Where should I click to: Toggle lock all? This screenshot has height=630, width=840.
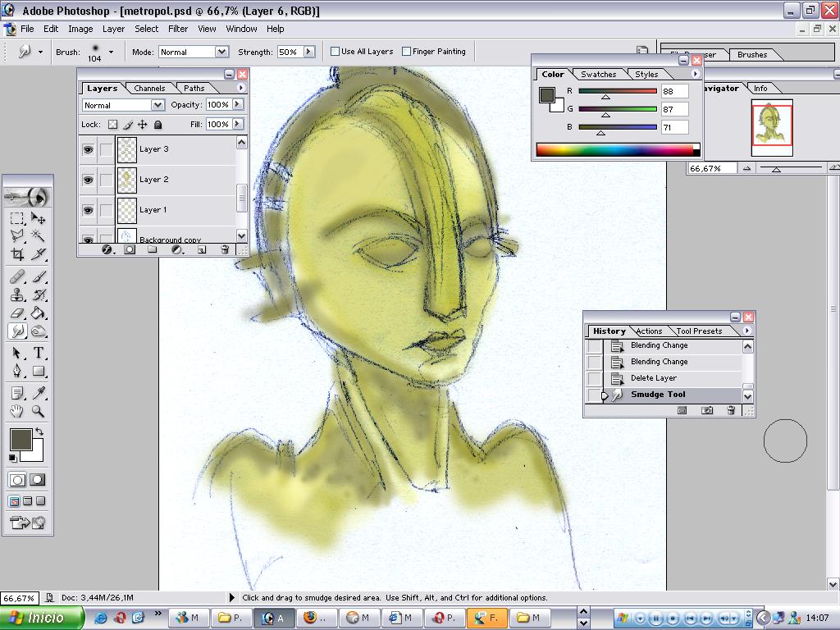click(157, 125)
